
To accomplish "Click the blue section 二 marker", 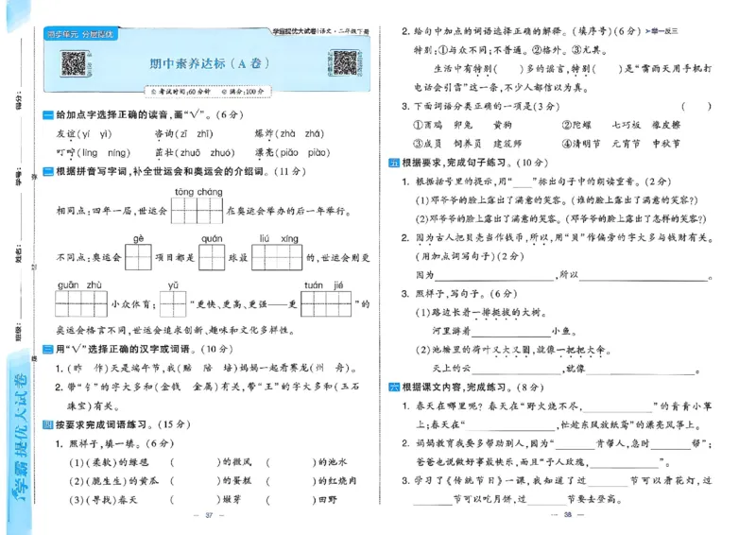I will pos(48,171).
